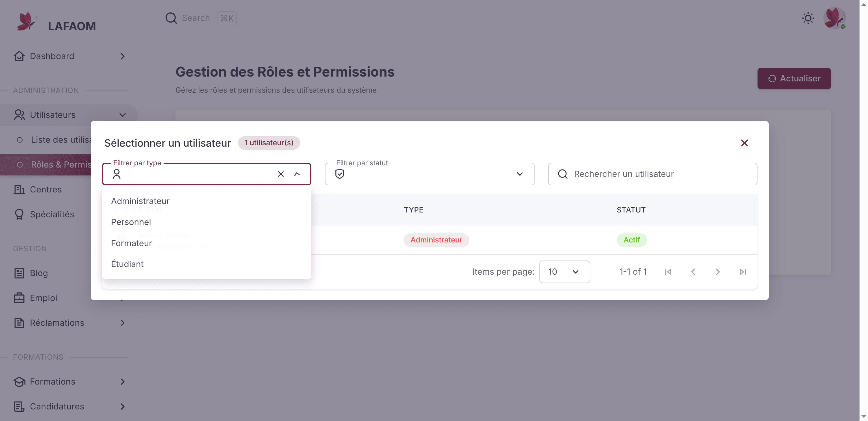The height and width of the screenshot is (421, 868).
Task: Select Étudiant from the type list
Action: 207,264
